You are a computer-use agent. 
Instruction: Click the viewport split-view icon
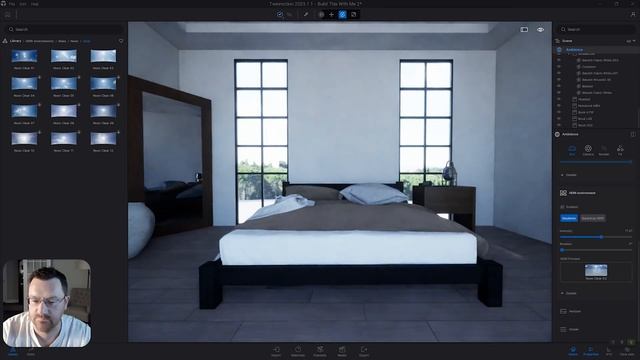tap(524, 29)
